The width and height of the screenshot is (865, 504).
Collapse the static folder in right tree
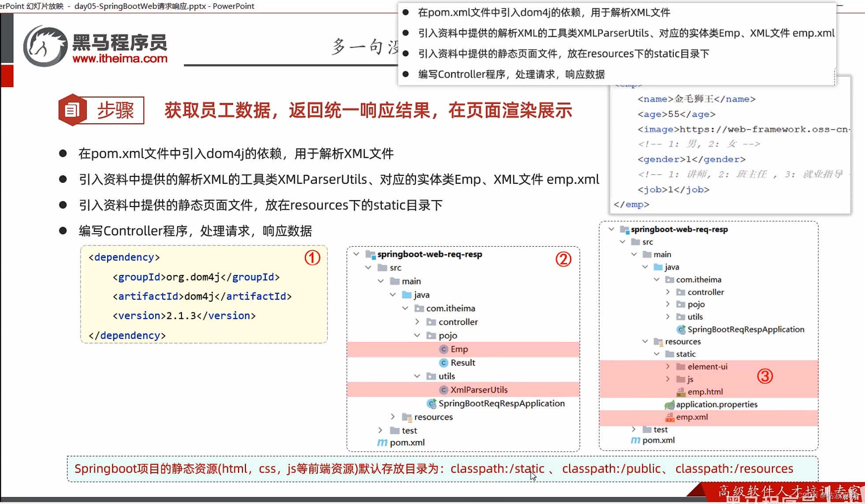tap(657, 354)
